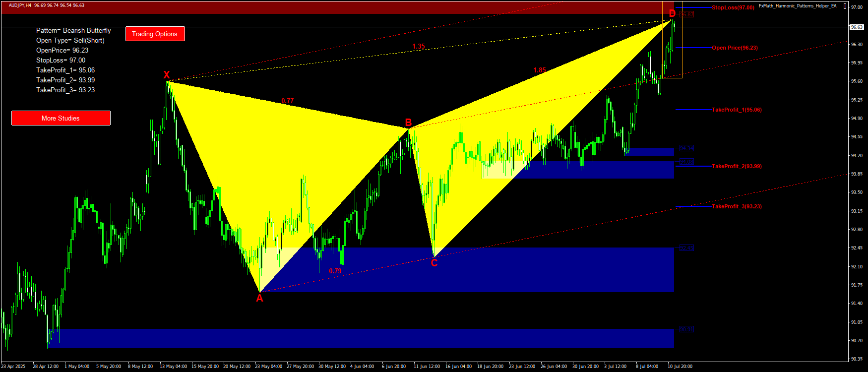Click the B point marker on the chart
The image size is (868, 372).
408,123
